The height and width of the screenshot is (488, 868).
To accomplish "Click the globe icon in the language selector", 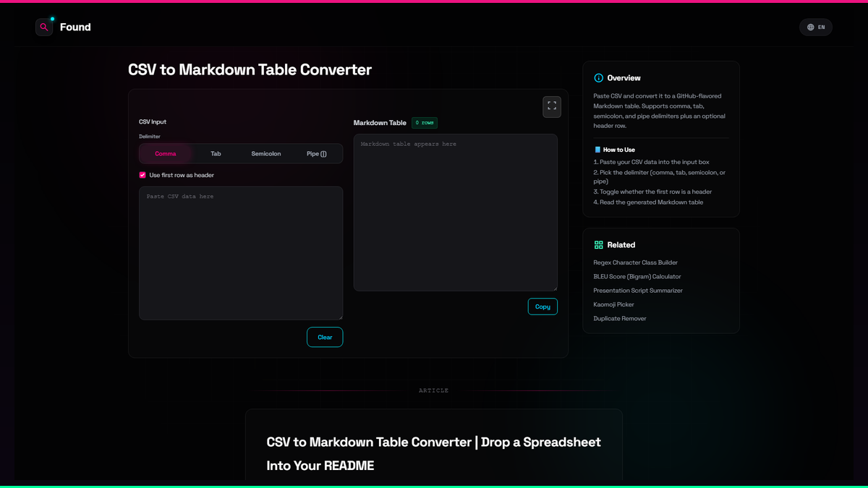I will tap(811, 27).
